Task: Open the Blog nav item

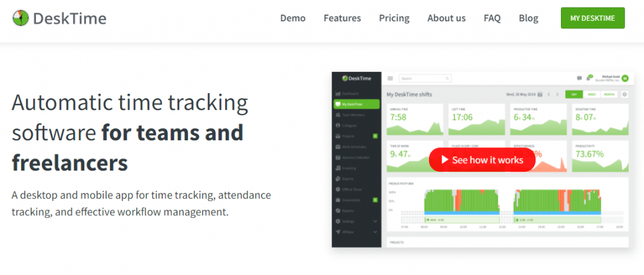Action: (x=528, y=18)
